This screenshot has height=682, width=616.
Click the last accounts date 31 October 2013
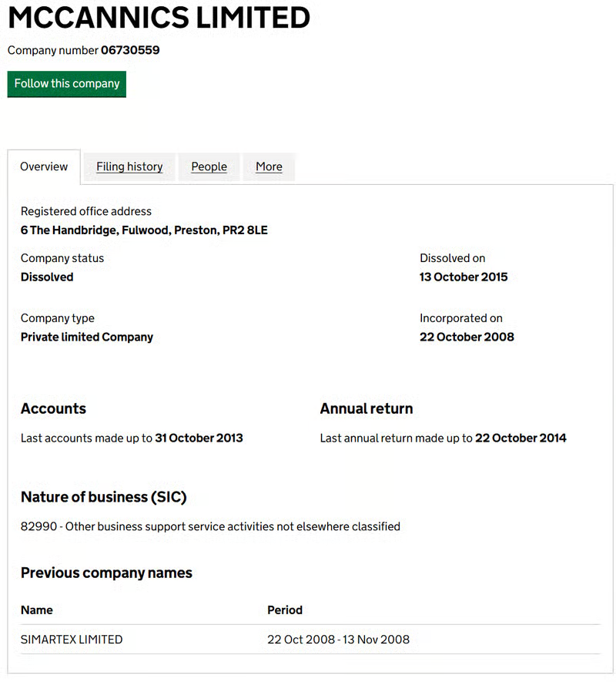tap(199, 438)
